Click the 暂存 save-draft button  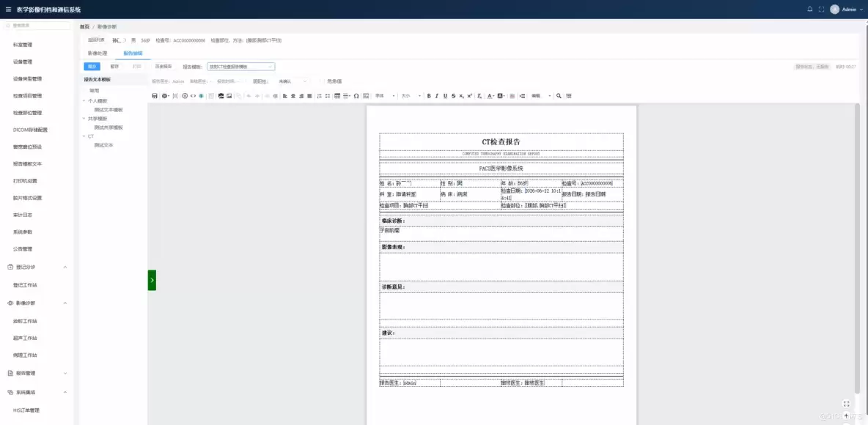click(114, 67)
